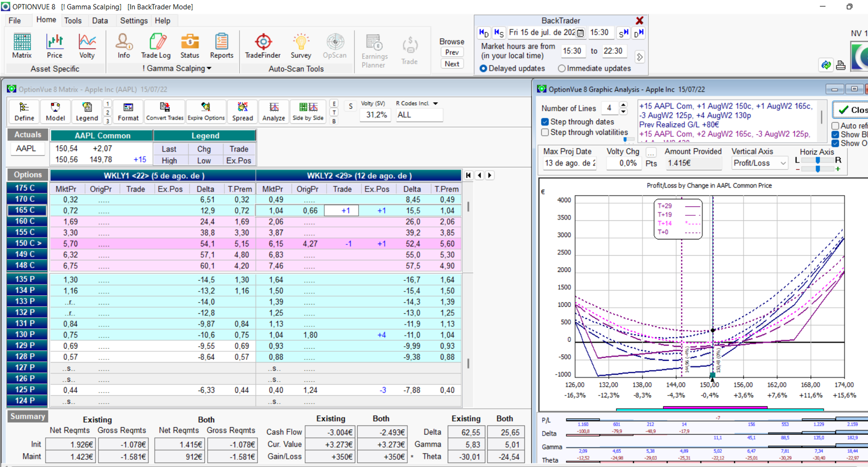Image resolution: width=868 pixels, height=467 pixels.
Task: Toggle the T button in Matrix toolbar
Action: pos(334,113)
